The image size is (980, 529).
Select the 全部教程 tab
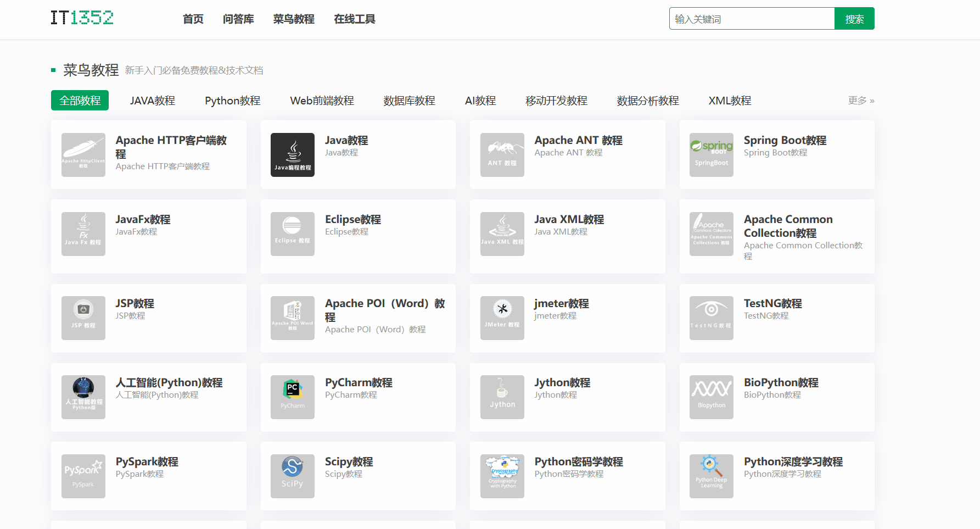click(80, 101)
